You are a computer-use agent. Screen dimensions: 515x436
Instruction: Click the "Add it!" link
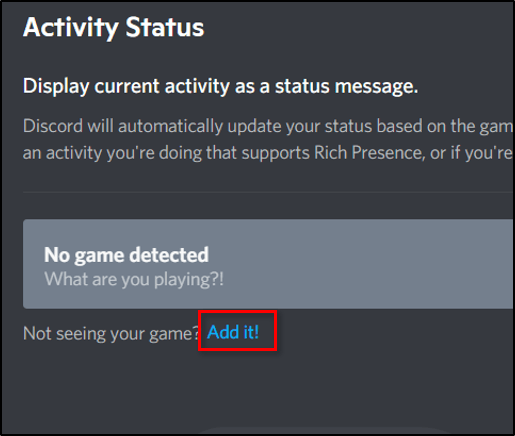pyautogui.click(x=233, y=332)
